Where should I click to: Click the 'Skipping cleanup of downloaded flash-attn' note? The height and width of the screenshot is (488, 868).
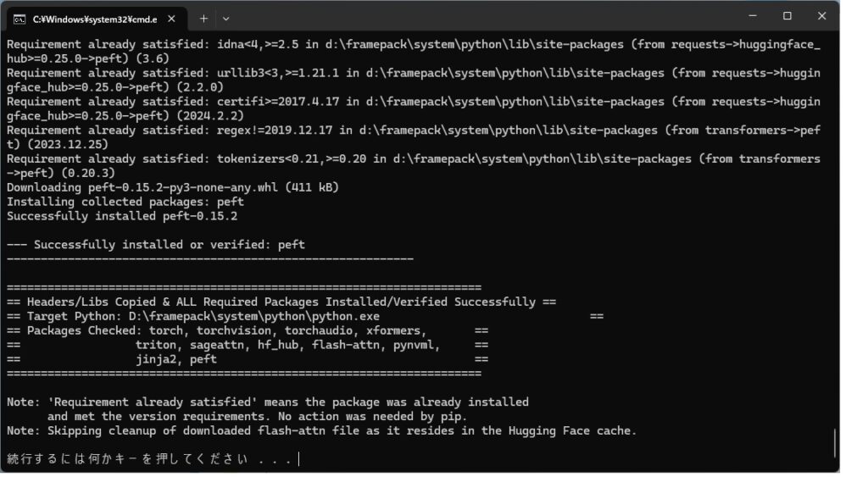[x=321, y=431]
